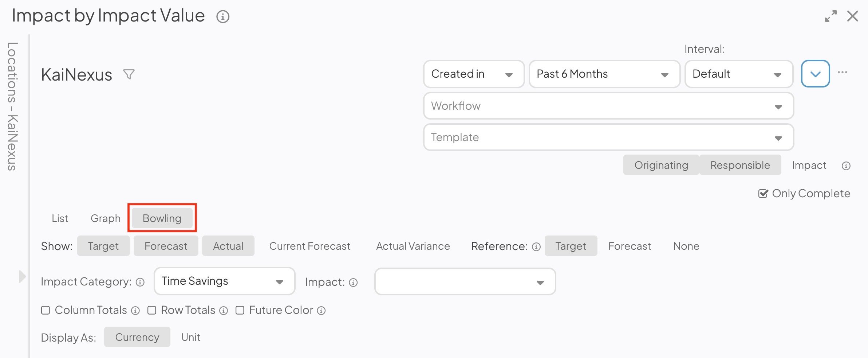This screenshot has height=358, width=868.
Task: Expand the Locations - KaiNexus side panel arrow
Action: (22, 276)
